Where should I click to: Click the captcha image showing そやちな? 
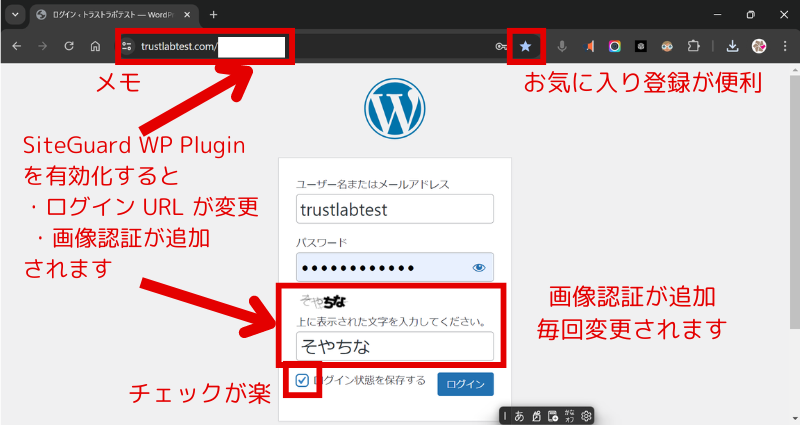(x=323, y=302)
